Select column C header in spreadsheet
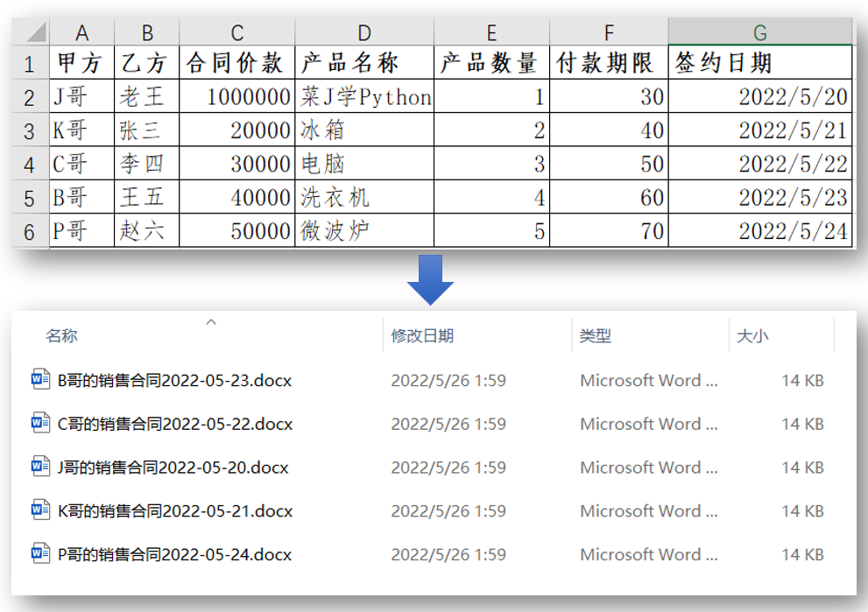Image resolution: width=868 pixels, height=612 pixels. (x=237, y=32)
